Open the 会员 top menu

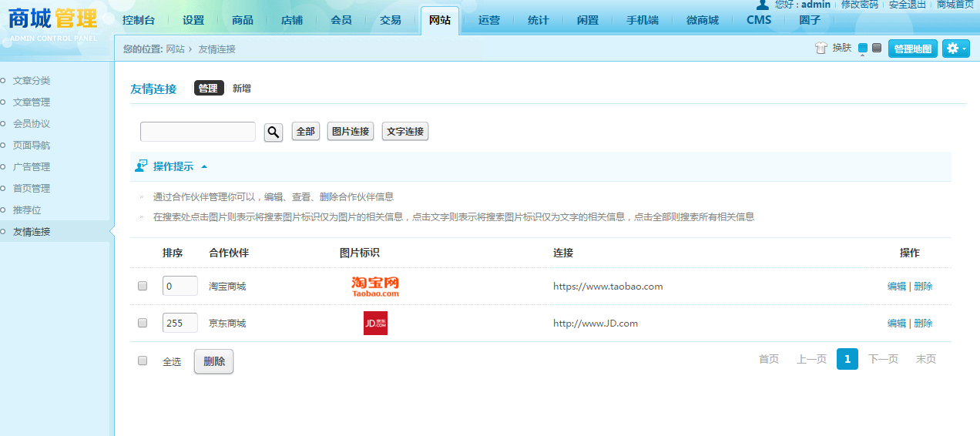point(341,20)
